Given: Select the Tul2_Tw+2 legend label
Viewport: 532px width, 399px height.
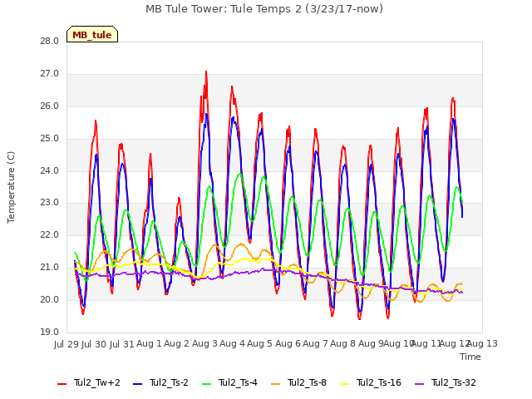Looking at the screenshot, I should 97,382.
